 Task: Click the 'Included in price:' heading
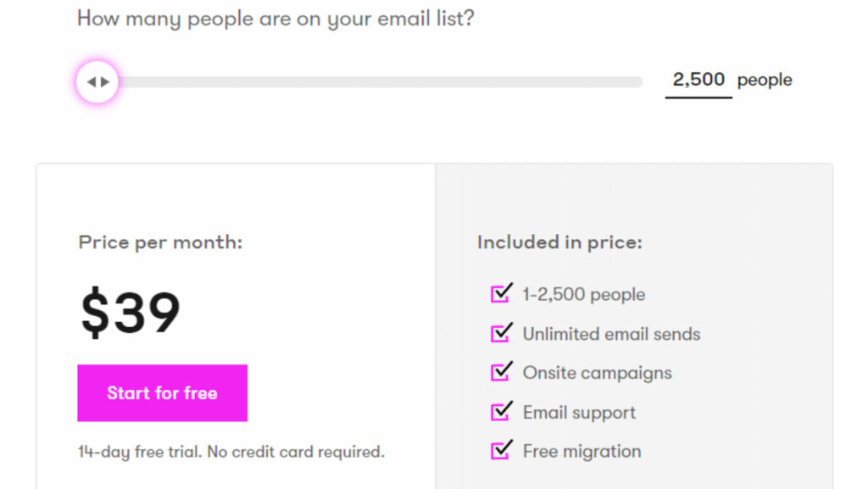[x=559, y=242]
